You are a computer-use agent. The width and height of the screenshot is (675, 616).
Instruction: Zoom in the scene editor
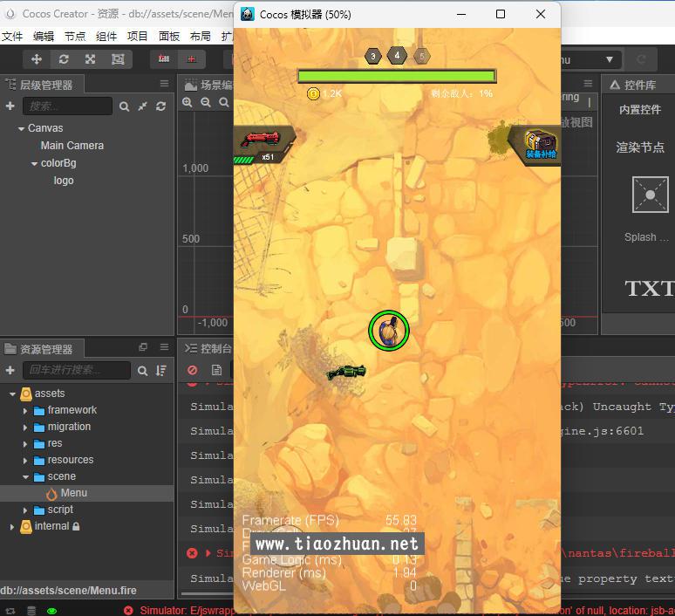tap(187, 103)
